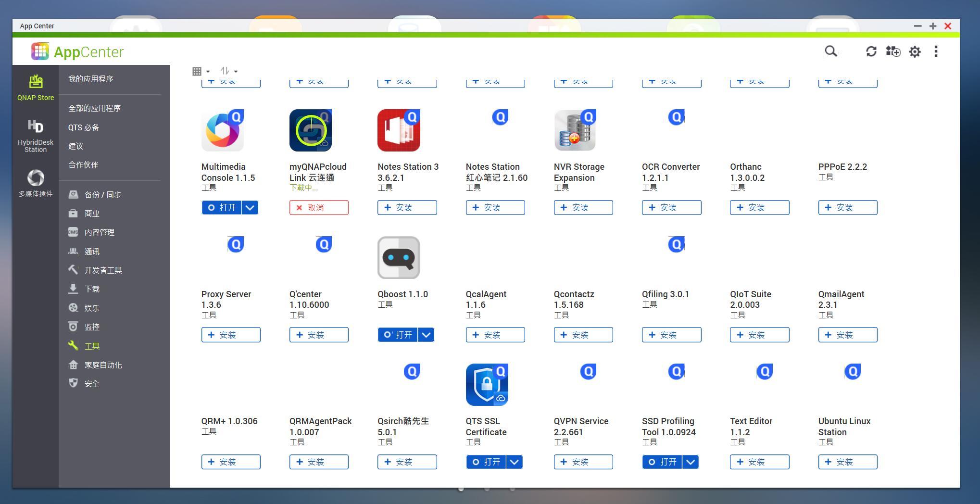This screenshot has width=980, height=504.
Task: Select the Backup/Sync category (备份 / 同步)
Action: (102, 195)
